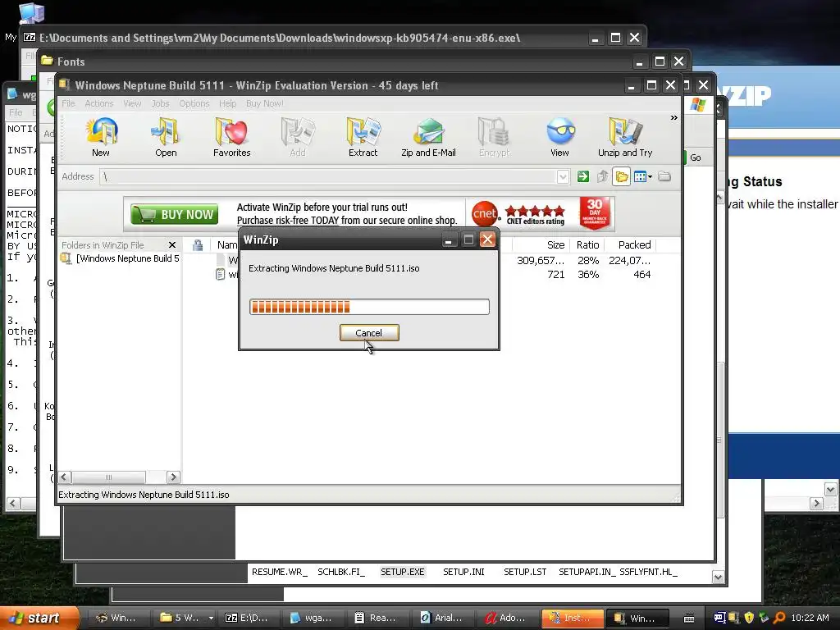Select RESUME.WR_ in the background file list
The image size is (840, 630).
pyautogui.click(x=280, y=572)
